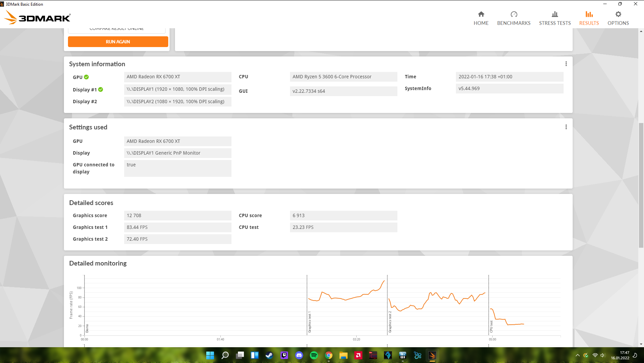
Task: Click the SystemInfo version v5.44.969
Action: coord(509,88)
